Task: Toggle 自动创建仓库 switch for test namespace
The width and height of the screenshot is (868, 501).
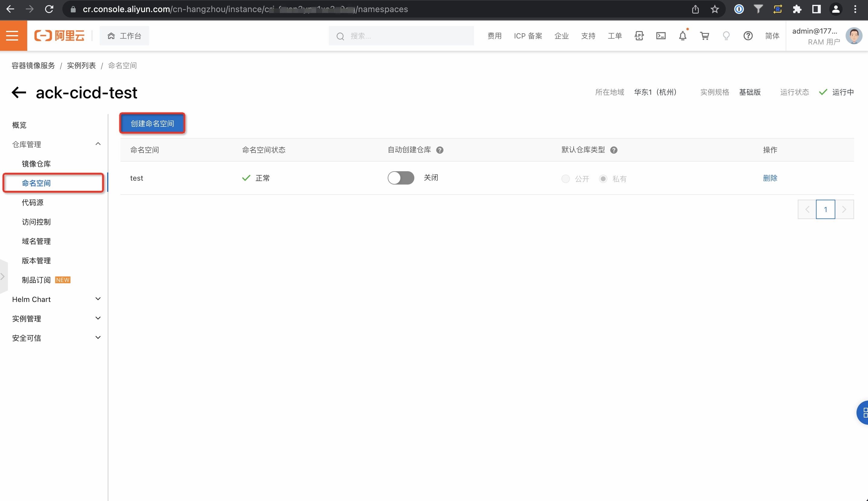Action: (x=401, y=178)
